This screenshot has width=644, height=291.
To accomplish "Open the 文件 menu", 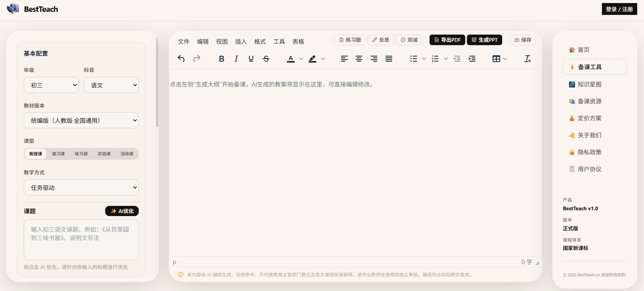I will pos(184,41).
